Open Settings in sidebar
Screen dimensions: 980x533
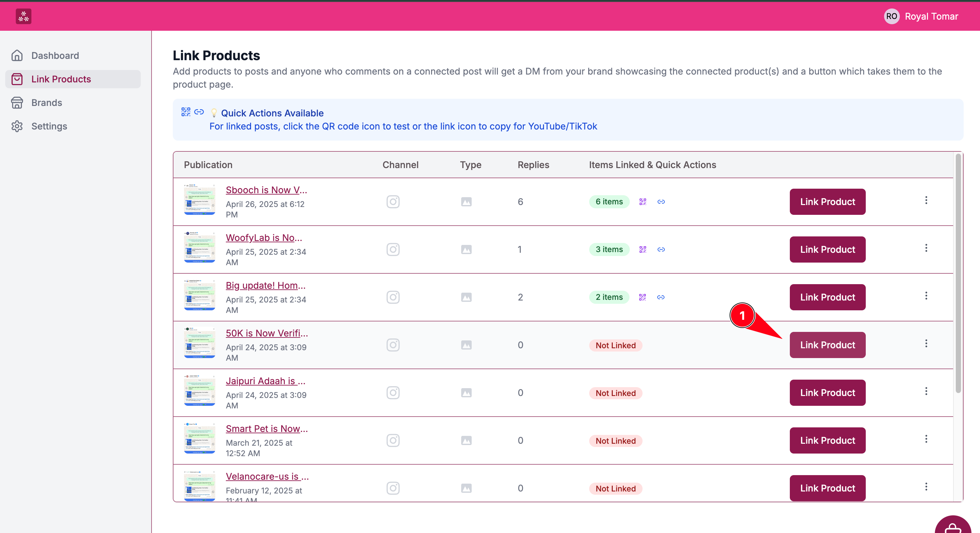[x=49, y=126]
